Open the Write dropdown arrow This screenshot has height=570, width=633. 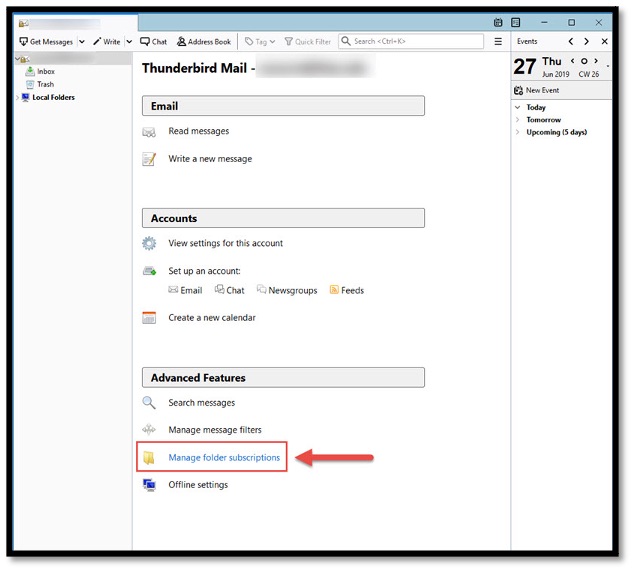click(x=129, y=42)
